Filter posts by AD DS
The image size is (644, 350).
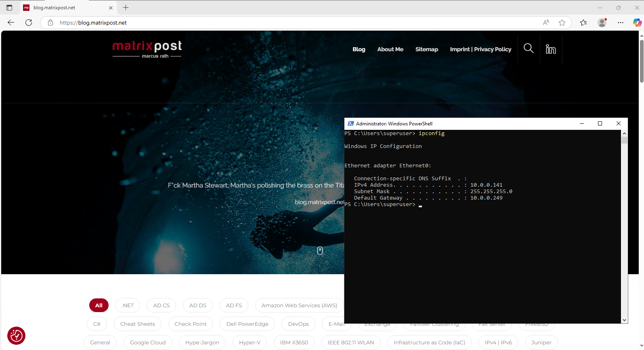coord(198,305)
